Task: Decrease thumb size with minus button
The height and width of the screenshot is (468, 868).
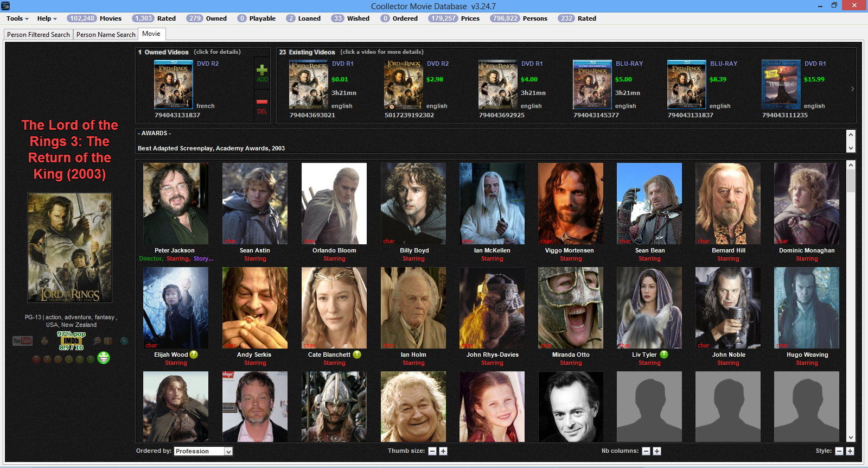Action: pyautogui.click(x=432, y=451)
